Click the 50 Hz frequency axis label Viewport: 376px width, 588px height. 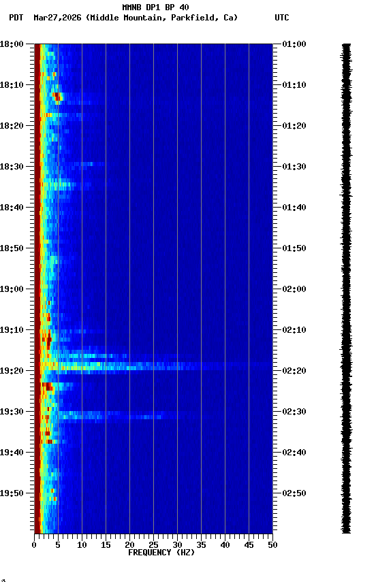272,545
